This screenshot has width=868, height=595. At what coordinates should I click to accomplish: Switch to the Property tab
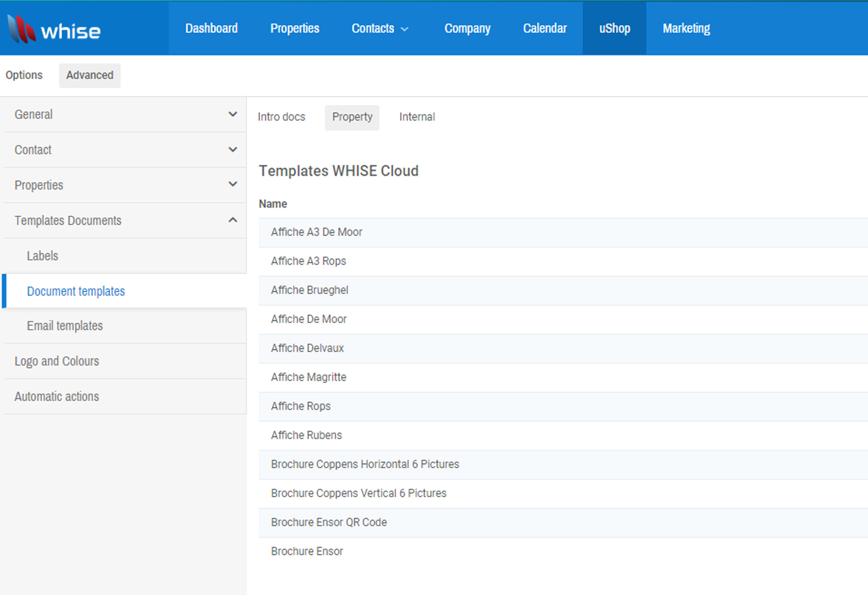[352, 117]
